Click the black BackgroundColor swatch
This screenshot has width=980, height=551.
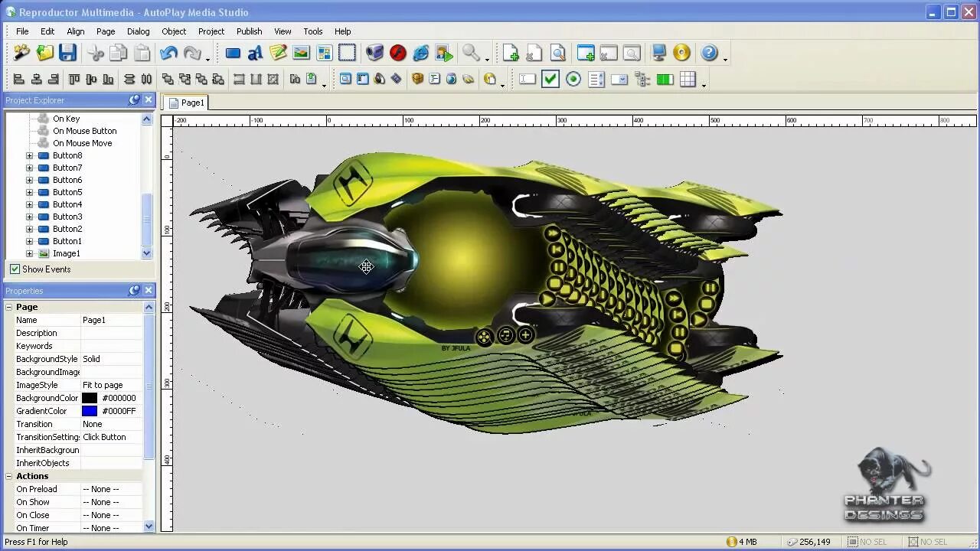coord(90,398)
